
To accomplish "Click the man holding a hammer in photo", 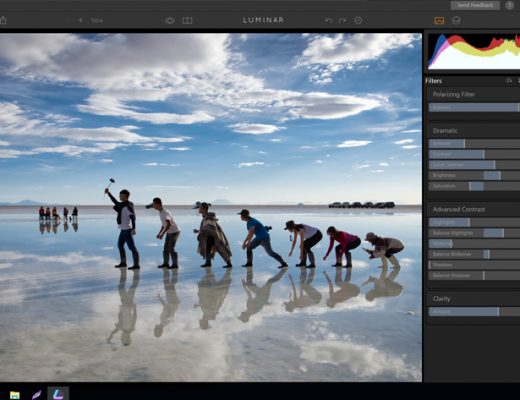I will coord(124,224).
